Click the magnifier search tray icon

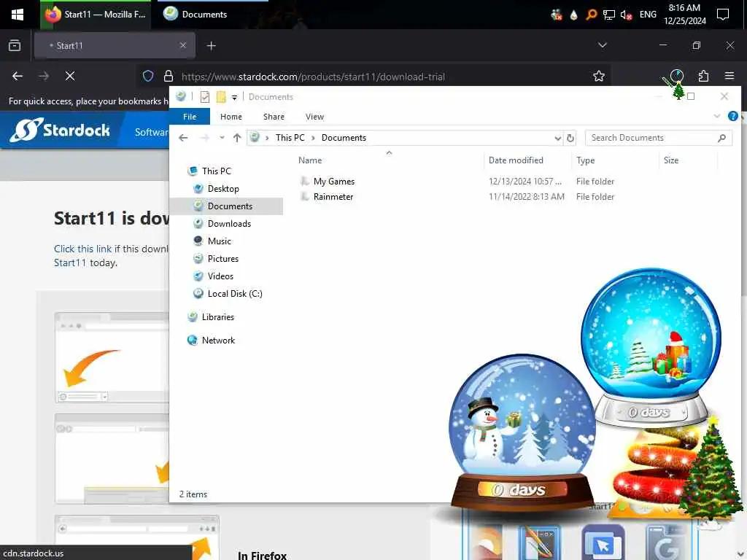(591, 15)
